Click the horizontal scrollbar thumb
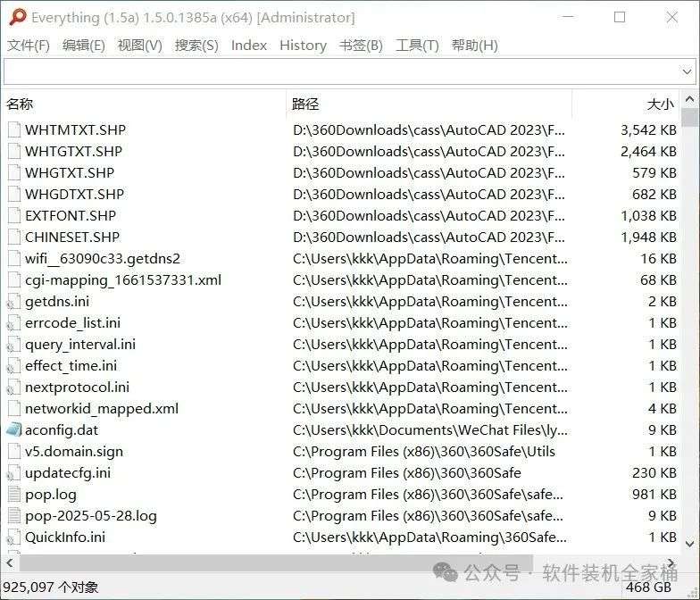 276,562
